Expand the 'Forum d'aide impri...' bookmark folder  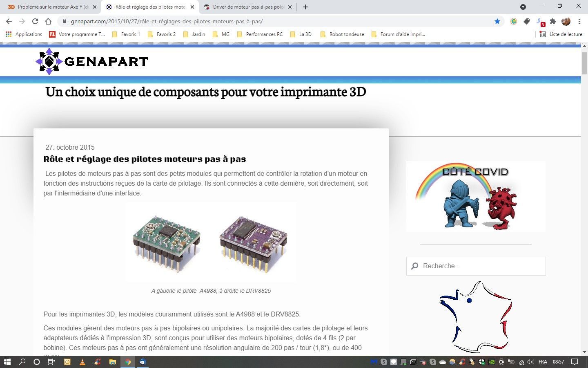(398, 34)
